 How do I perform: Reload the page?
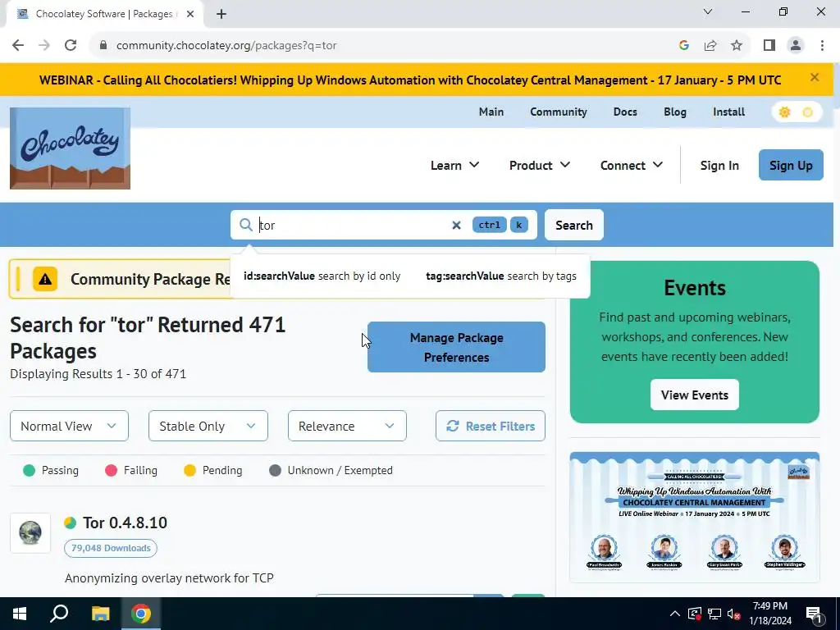point(71,46)
